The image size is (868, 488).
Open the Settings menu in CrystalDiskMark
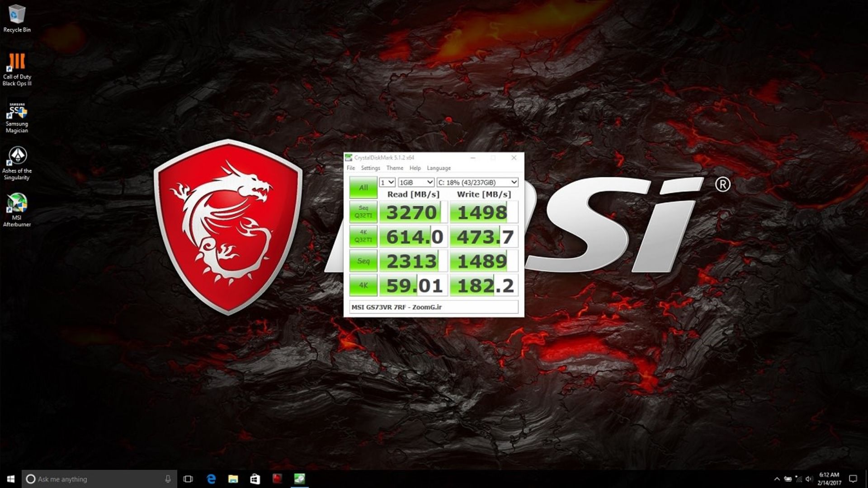(370, 168)
